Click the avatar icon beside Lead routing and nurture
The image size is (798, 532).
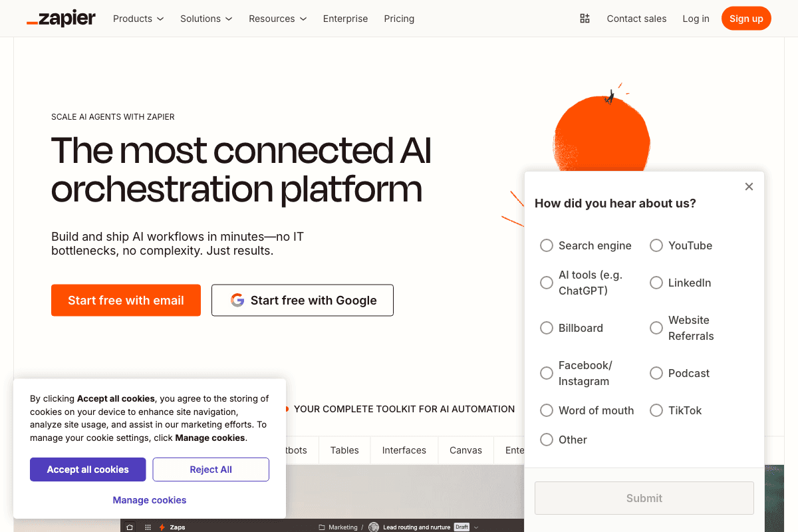click(x=372, y=527)
